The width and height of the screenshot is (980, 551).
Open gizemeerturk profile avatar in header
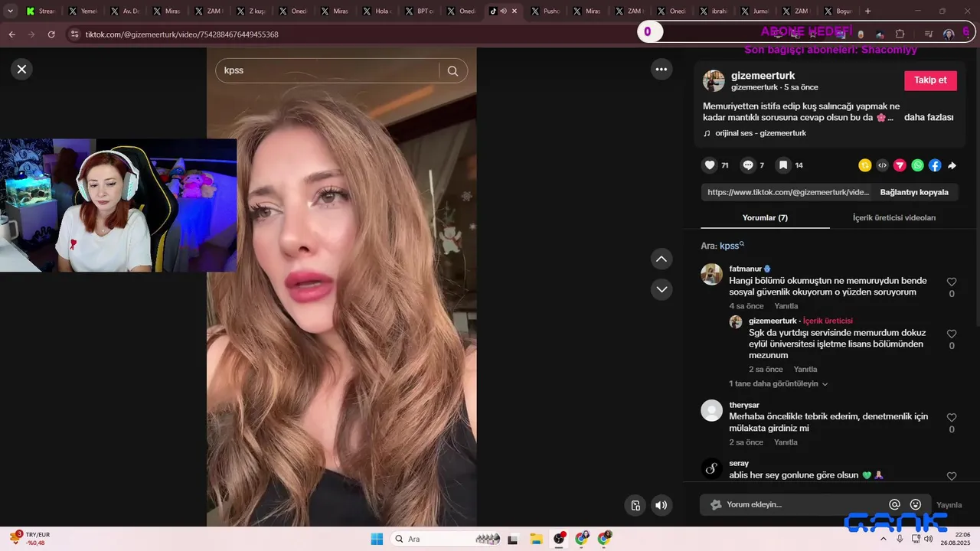[714, 81]
